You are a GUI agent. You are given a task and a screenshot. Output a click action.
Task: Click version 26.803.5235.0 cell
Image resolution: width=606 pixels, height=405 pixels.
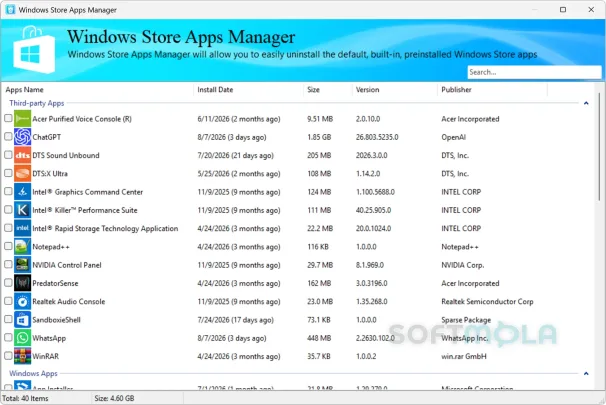coord(377,137)
